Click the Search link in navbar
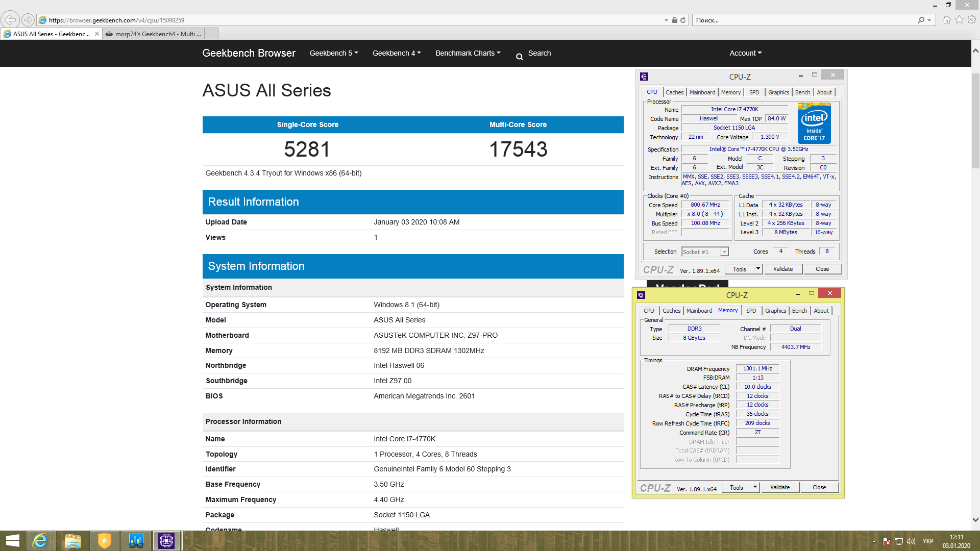Viewport: 980px width, 551px height. pos(539,53)
